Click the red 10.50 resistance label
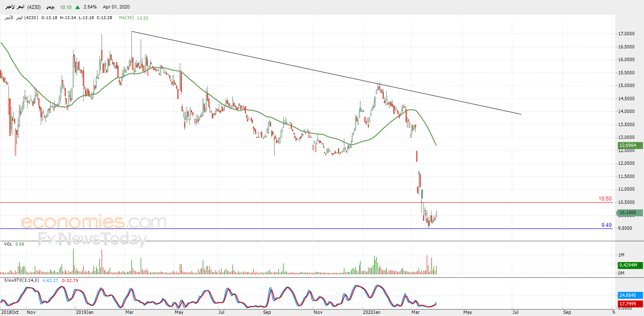This screenshot has width=644, height=316. coord(605,199)
